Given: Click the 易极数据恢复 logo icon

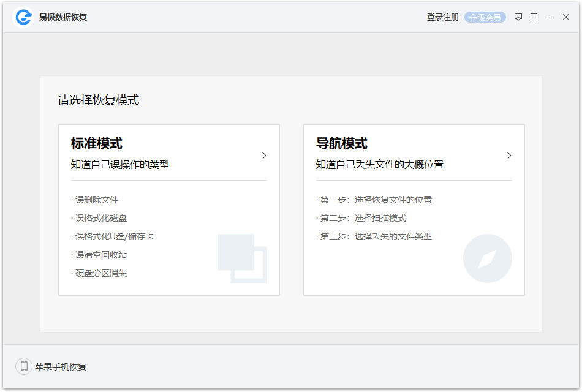Looking at the screenshot, I should click(x=23, y=17).
